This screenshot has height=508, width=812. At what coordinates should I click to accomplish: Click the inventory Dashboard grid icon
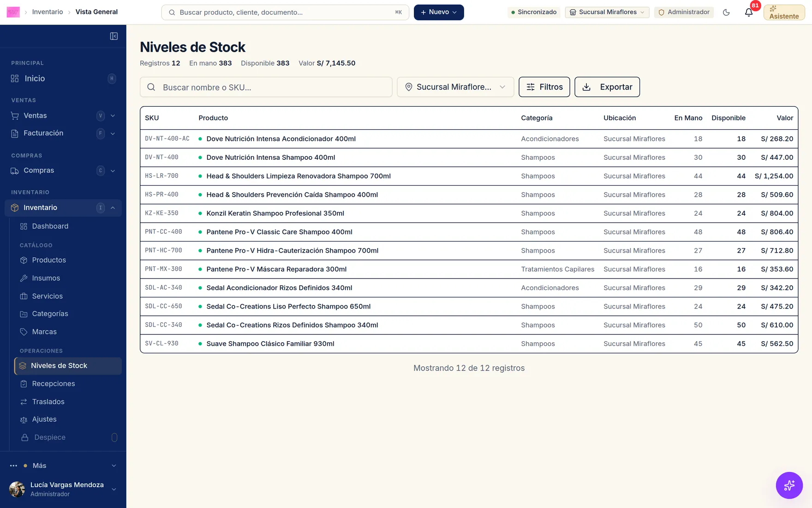tap(24, 226)
